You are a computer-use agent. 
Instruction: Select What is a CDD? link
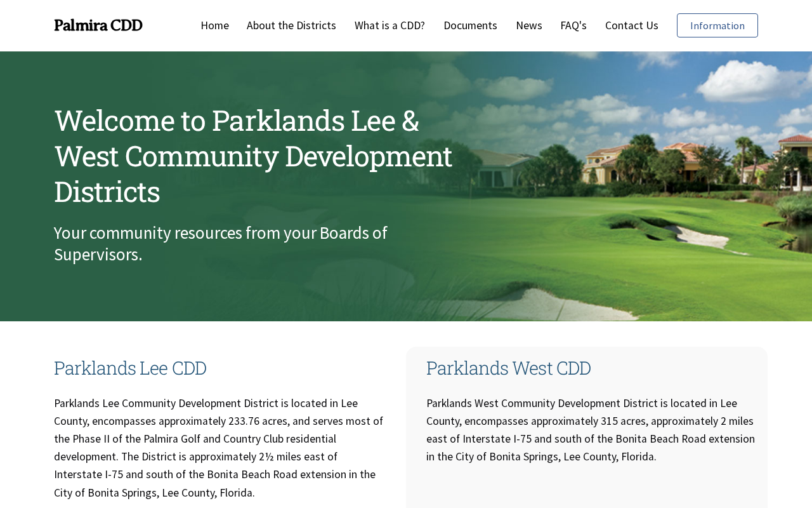(390, 25)
